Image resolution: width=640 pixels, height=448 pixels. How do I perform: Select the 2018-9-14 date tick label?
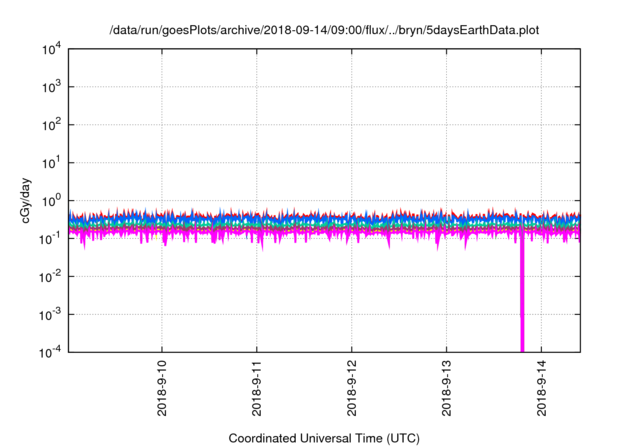point(542,388)
